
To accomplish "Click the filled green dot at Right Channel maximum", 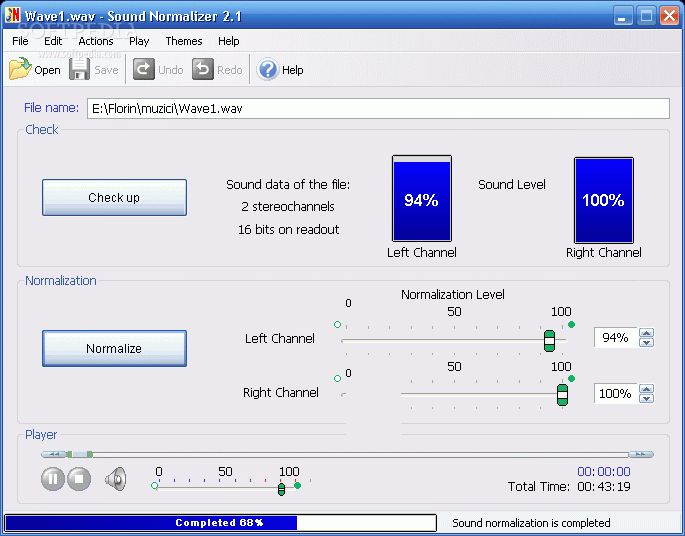I will coord(571,378).
